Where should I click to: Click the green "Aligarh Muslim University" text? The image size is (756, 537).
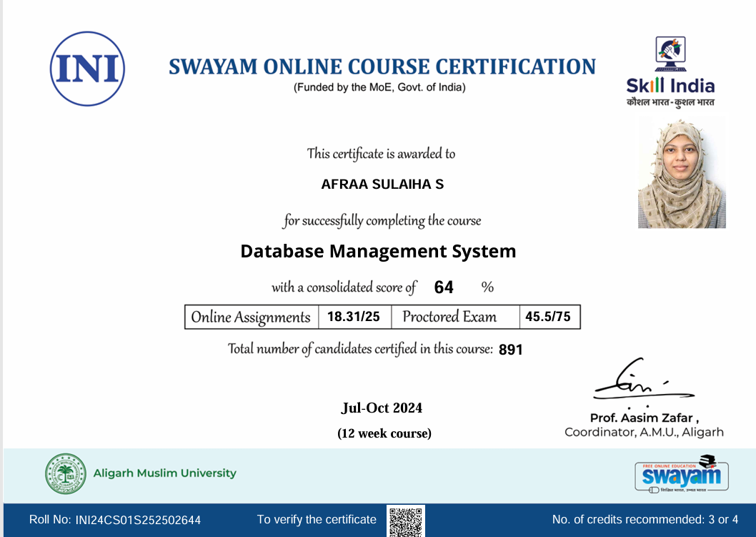pos(165,473)
